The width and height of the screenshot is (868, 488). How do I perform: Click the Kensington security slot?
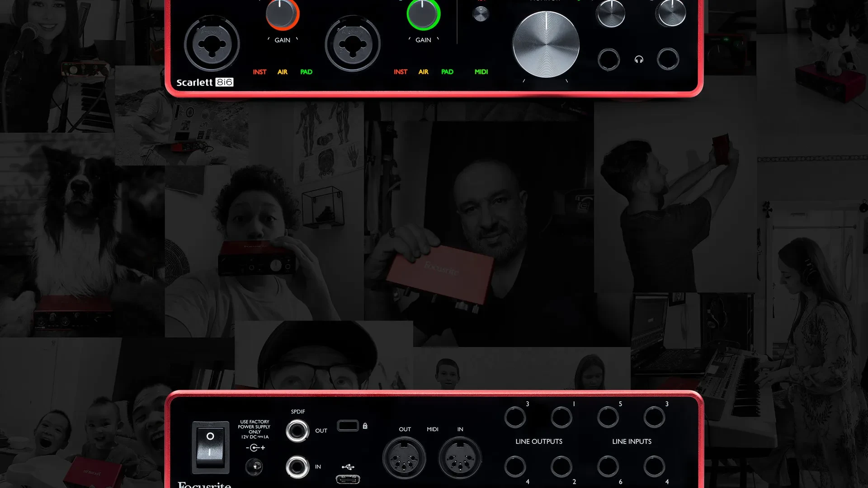(x=348, y=426)
